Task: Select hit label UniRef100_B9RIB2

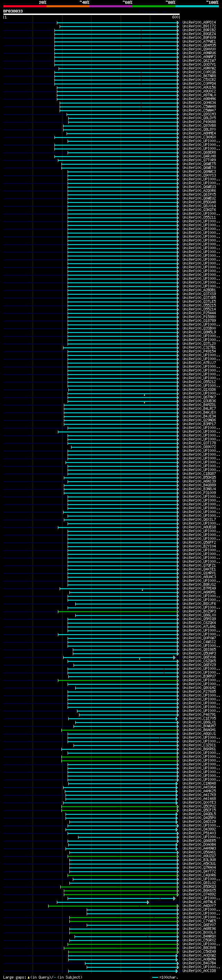Action: click(x=199, y=30)
